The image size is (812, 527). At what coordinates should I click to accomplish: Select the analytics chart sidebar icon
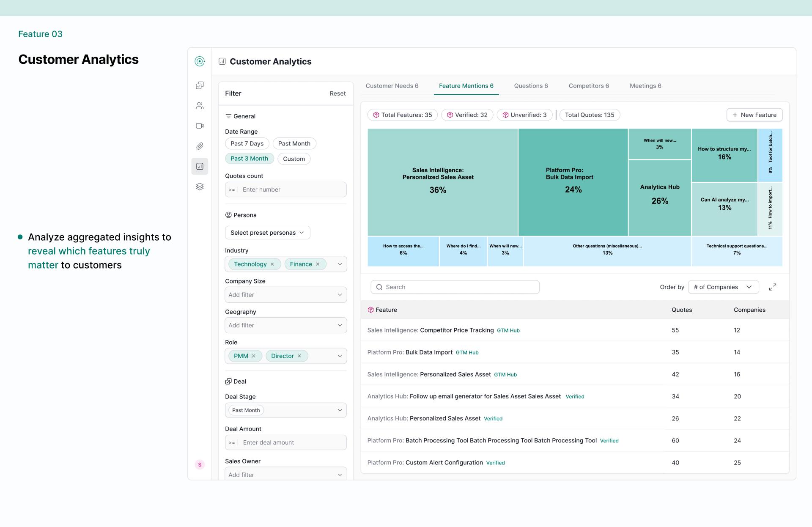(x=200, y=167)
